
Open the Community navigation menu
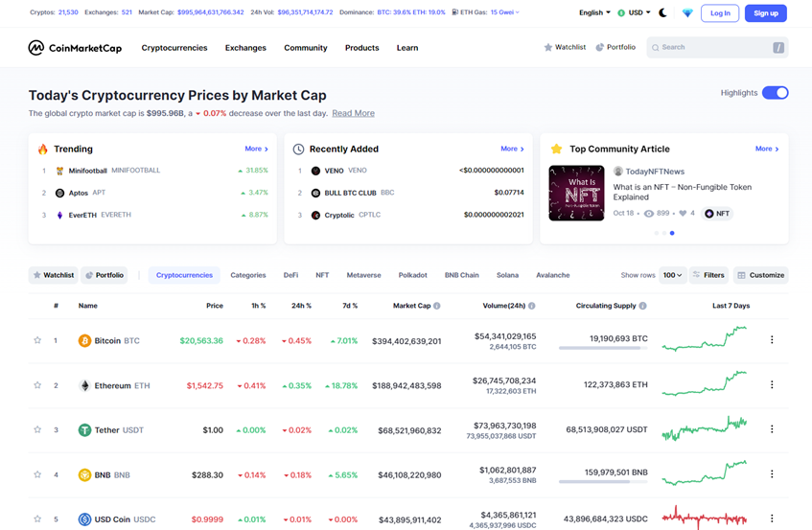[306, 48]
